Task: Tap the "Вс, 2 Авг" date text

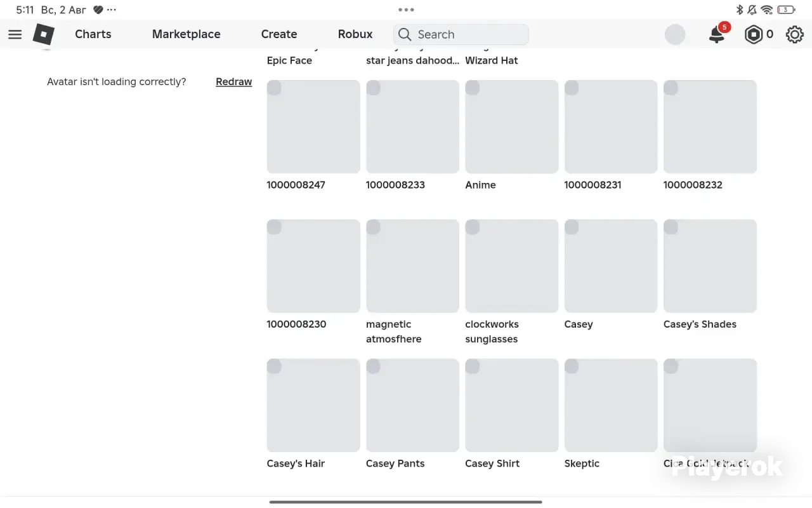Action: (x=63, y=10)
